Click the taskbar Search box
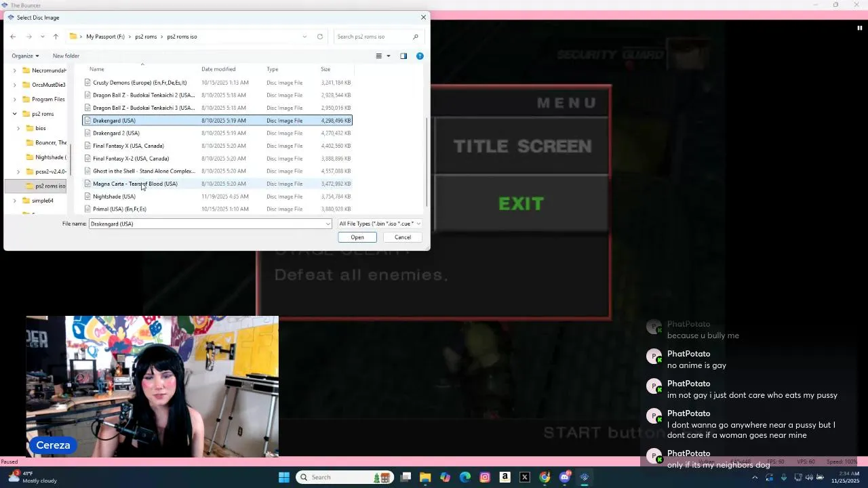 (346, 477)
